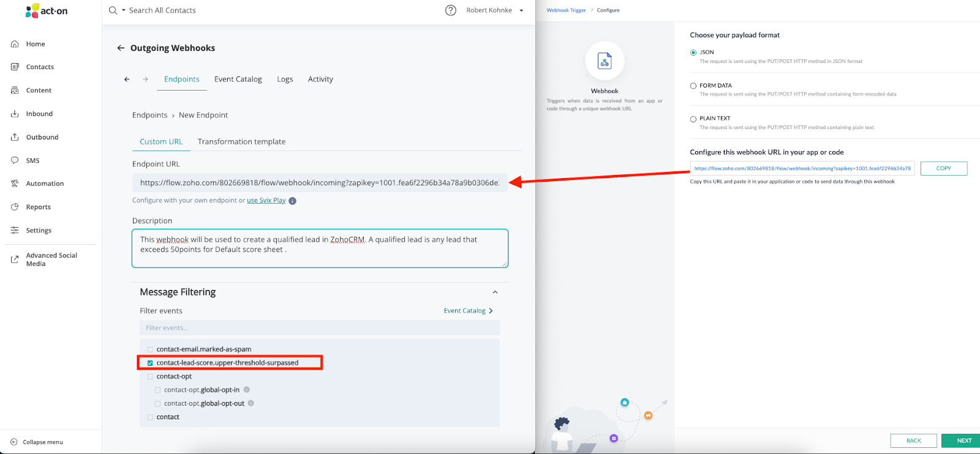Switch to the Event Catalog tab
The width and height of the screenshot is (980, 454).
pos(238,79)
